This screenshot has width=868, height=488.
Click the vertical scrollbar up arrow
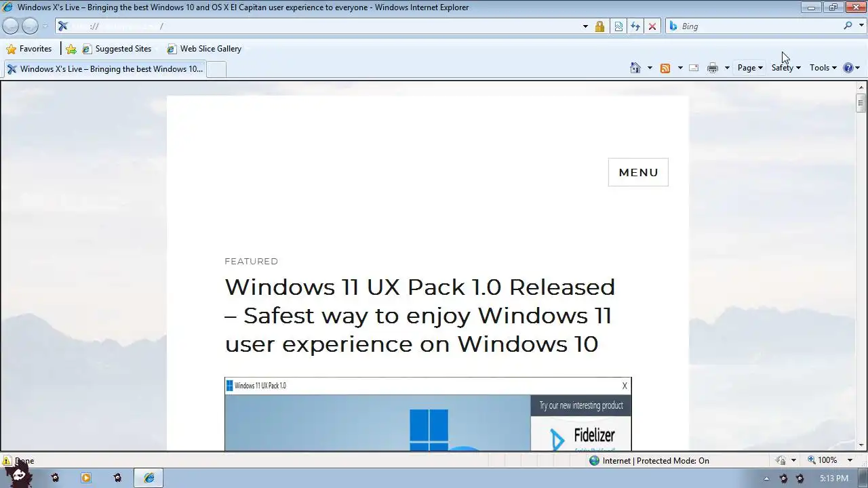coord(861,87)
